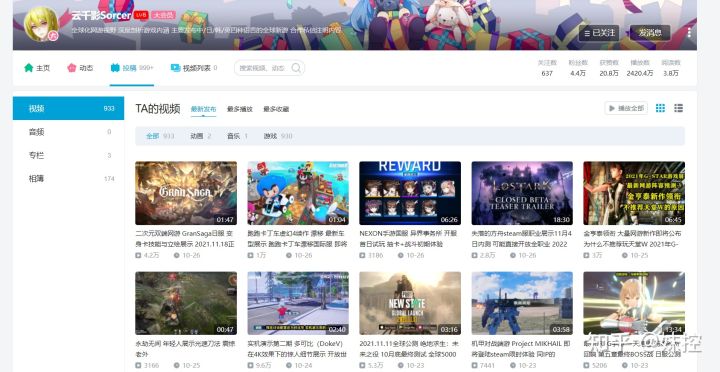Filter by 游戏 category
Viewport: 720px width, 372px height.
click(x=278, y=136)
